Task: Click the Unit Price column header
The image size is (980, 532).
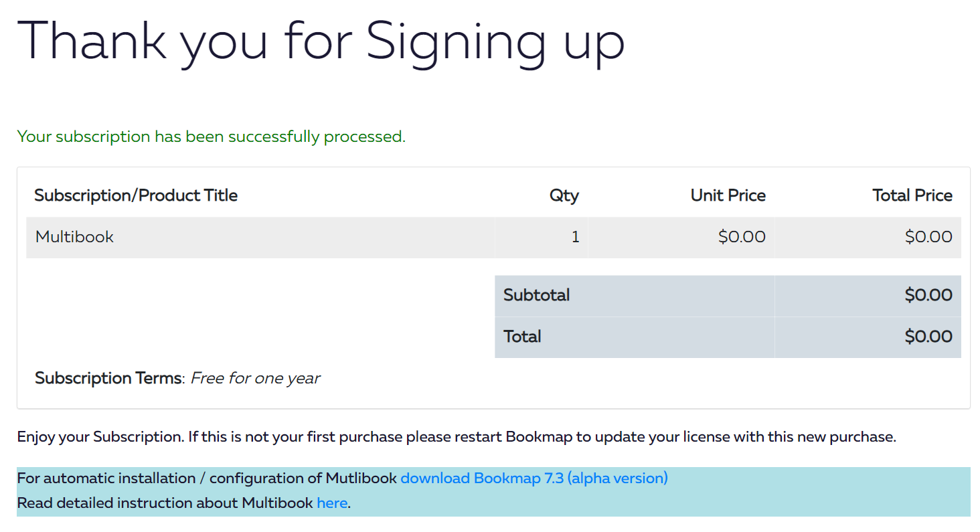Action: point(728,195)
